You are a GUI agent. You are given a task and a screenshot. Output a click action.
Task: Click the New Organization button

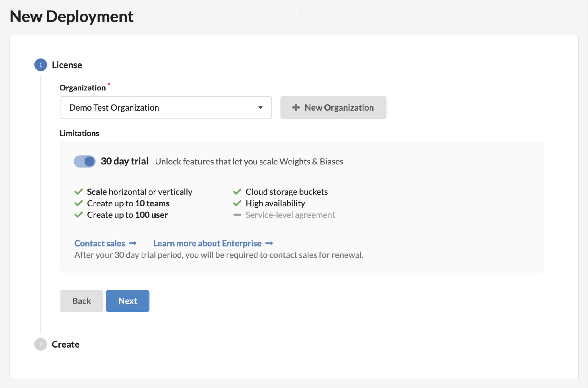[x=333, y=107]
